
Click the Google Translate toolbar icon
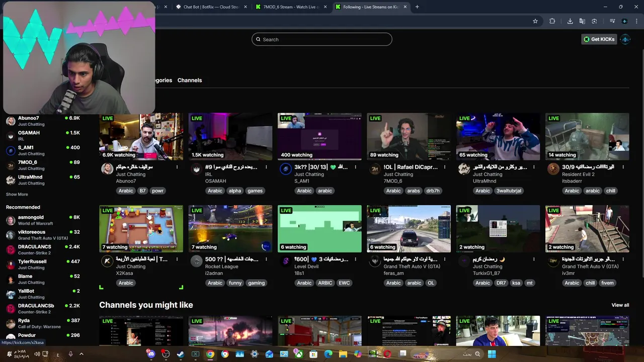click(582, 21)
